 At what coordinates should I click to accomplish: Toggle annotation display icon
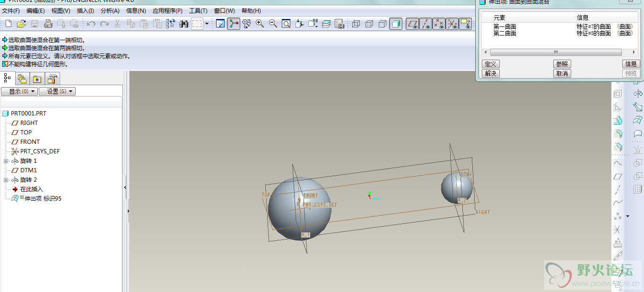tap(465, 24)
